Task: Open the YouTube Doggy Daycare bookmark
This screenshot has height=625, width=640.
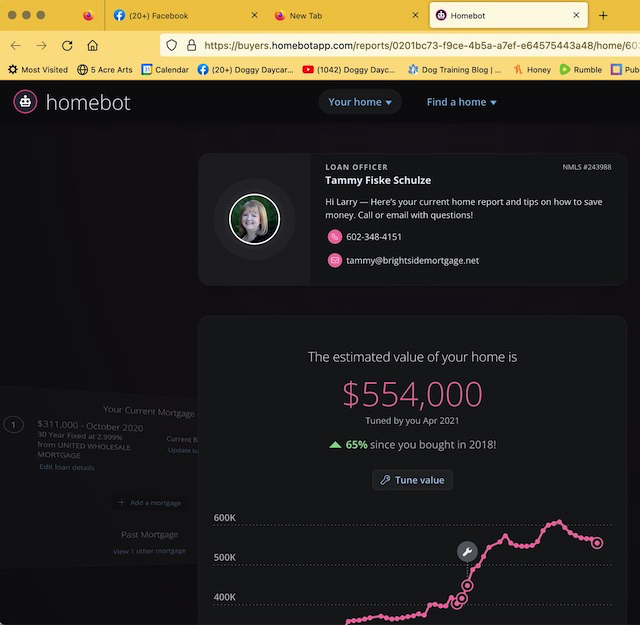Action: (x=349, y=70)
